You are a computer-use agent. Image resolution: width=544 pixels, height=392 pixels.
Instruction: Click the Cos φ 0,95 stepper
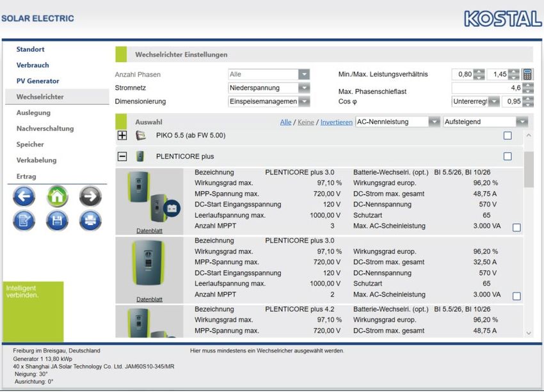(x=528, y=101)
